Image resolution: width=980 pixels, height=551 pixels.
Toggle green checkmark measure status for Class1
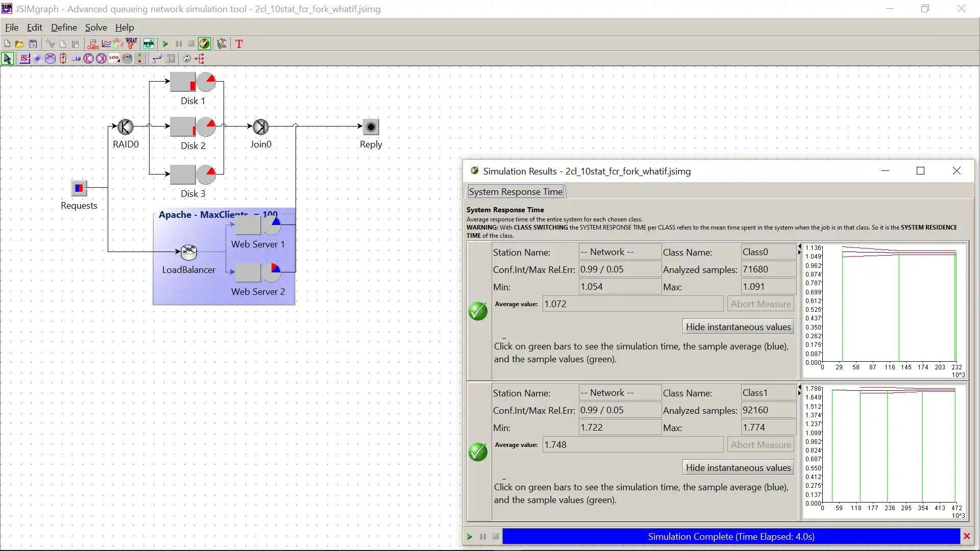[x=478, y=452]
